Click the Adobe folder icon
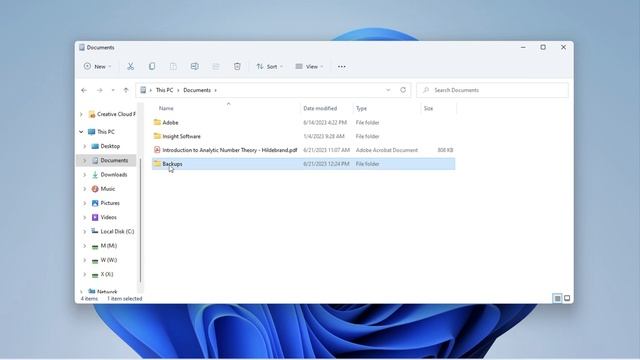 [x=157, y=122]
